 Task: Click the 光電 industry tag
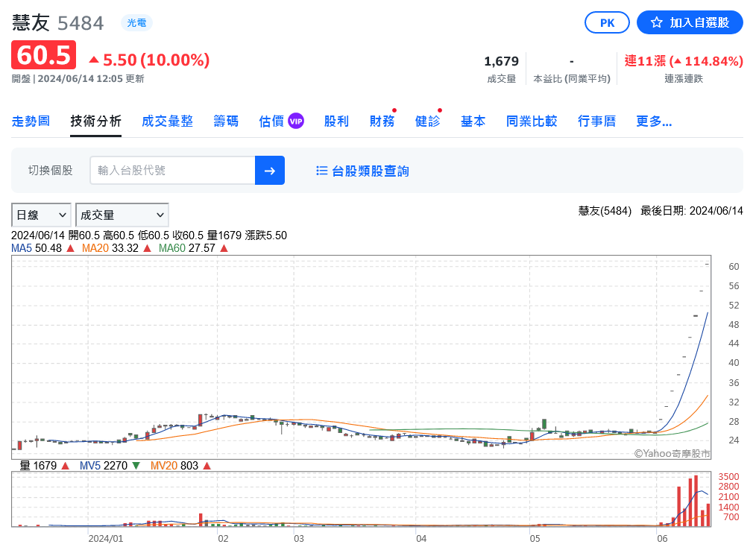137,22
